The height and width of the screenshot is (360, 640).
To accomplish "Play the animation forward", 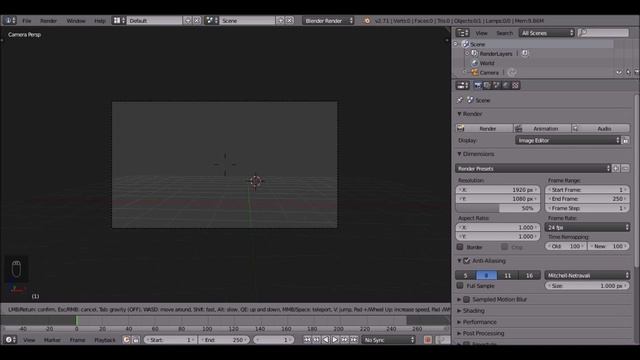I will pos(335,340).
